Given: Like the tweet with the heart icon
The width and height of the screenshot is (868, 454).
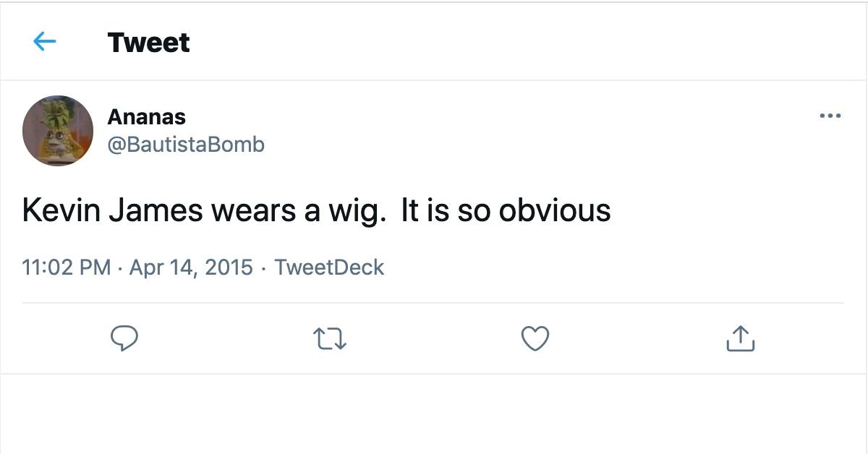Looking at the screenshot, I should 535,338.
